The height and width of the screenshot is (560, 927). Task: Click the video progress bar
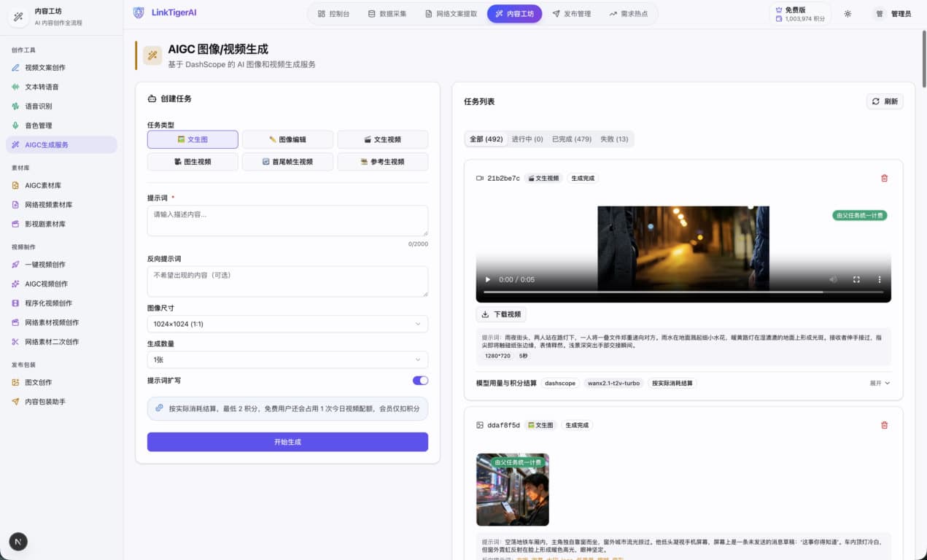pos(683,292)
